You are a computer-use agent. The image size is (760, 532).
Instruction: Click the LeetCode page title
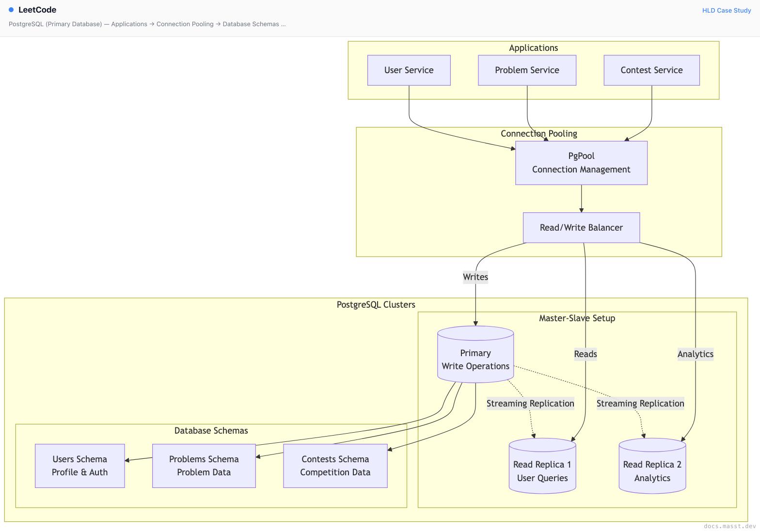[37, 10]
